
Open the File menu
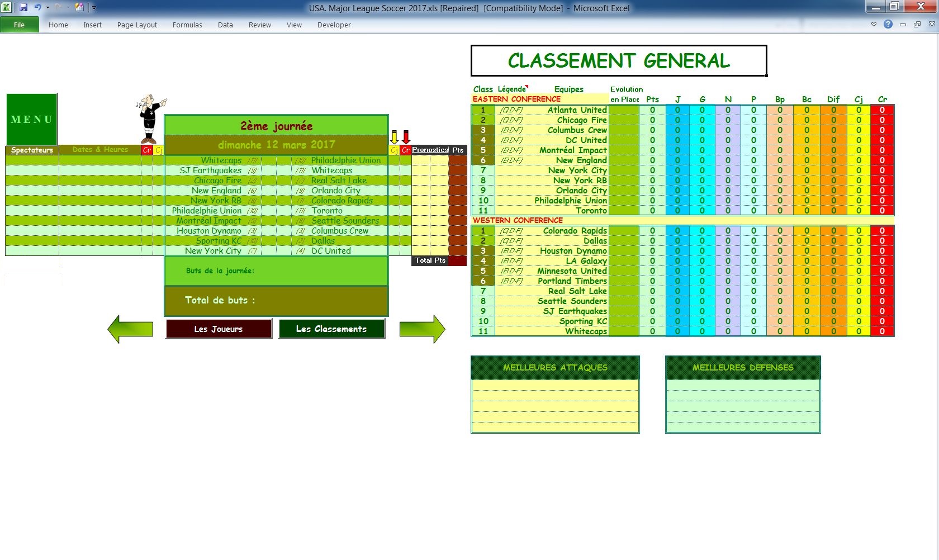point(19,25)
